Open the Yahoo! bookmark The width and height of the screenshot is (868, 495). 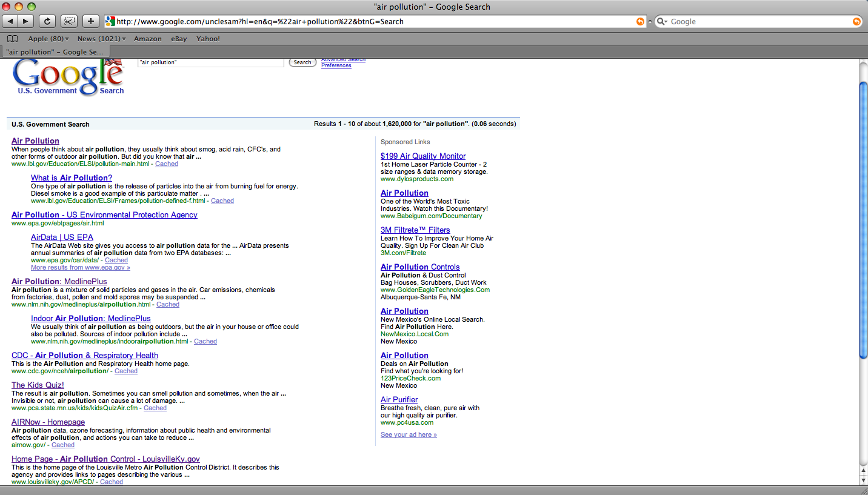(x=208, y=39)
